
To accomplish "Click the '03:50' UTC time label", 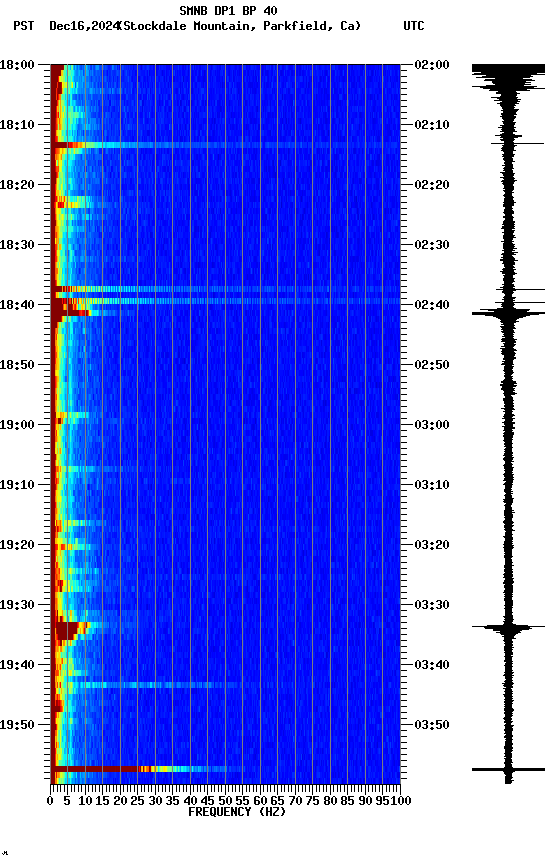I will pyautogui.click(x=432, y=726).
